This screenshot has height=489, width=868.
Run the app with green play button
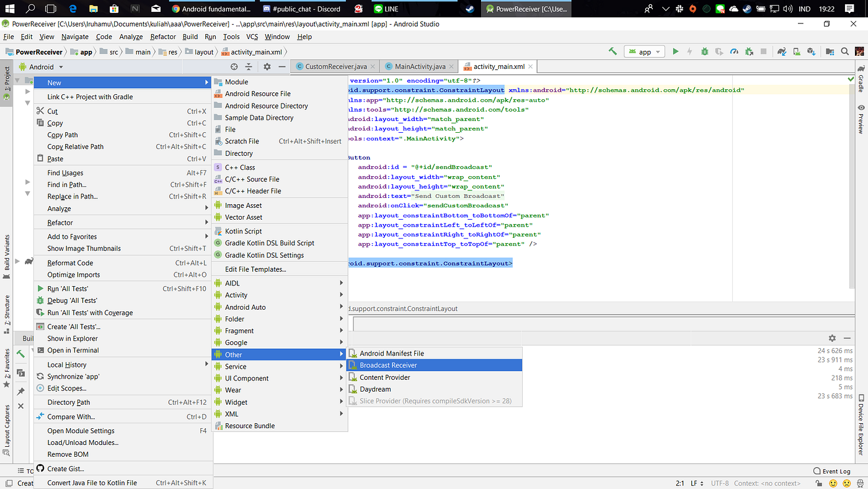[x=676, y=52]
